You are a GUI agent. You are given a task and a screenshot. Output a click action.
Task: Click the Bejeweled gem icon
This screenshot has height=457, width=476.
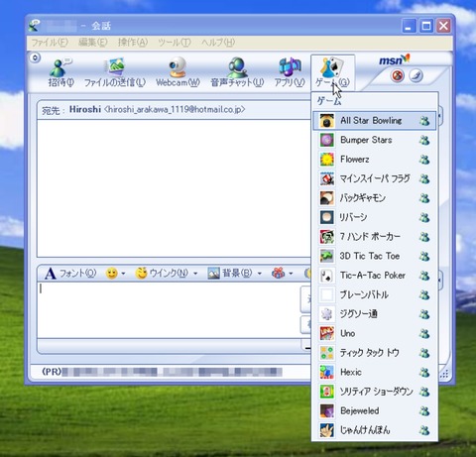coord(327,410)
